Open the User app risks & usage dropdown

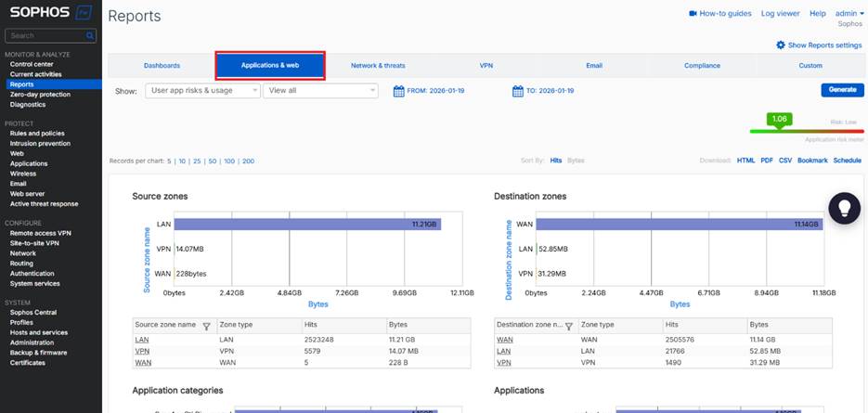[202, 91]
